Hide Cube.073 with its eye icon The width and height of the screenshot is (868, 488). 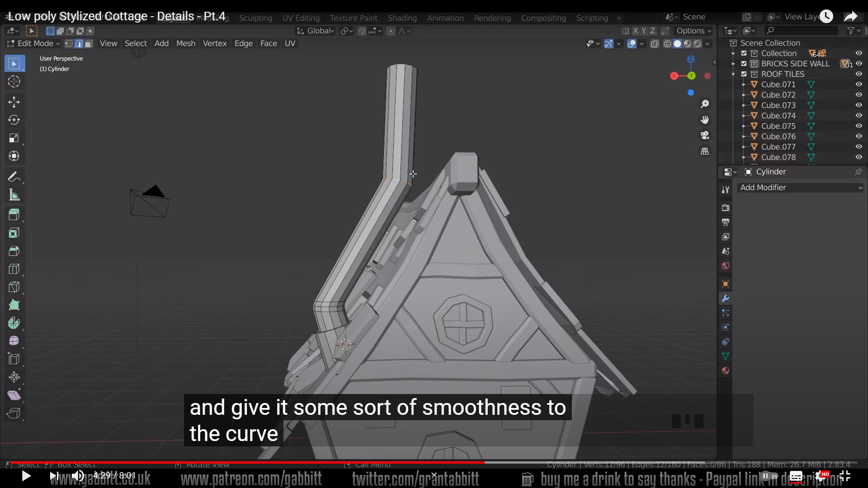click(x=859, y=105)
